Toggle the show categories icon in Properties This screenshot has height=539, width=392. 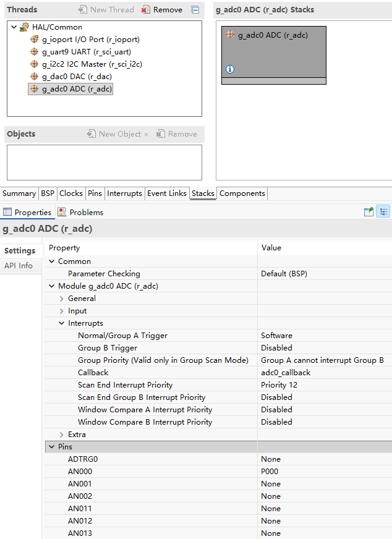[383, 212]
